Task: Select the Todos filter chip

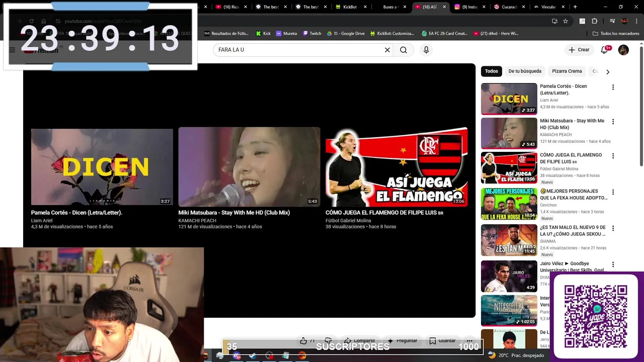Action: click(492, 71)
